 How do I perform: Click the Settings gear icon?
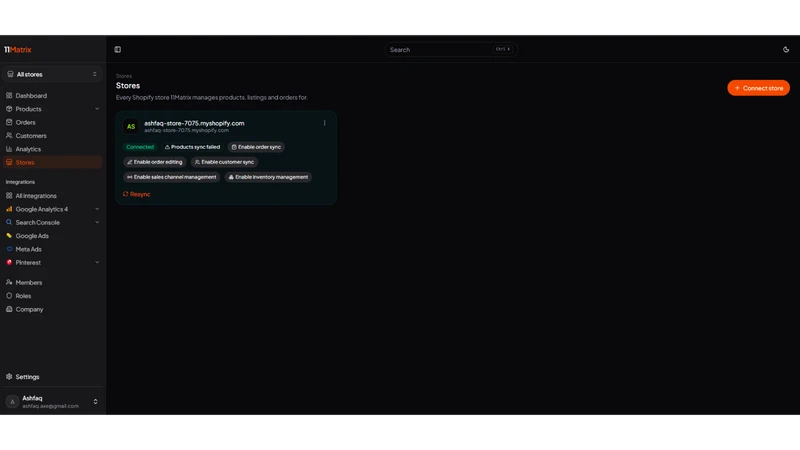[x=9, y=377]
